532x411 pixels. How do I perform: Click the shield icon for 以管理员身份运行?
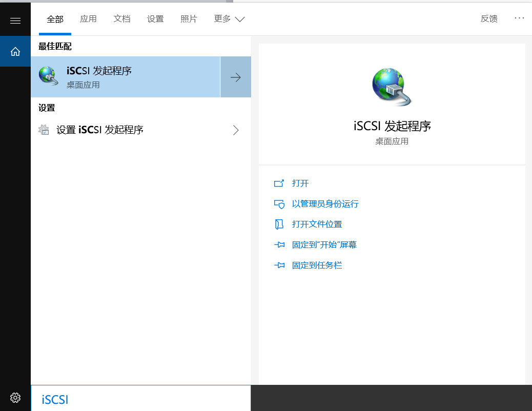(x=279, y=204)
